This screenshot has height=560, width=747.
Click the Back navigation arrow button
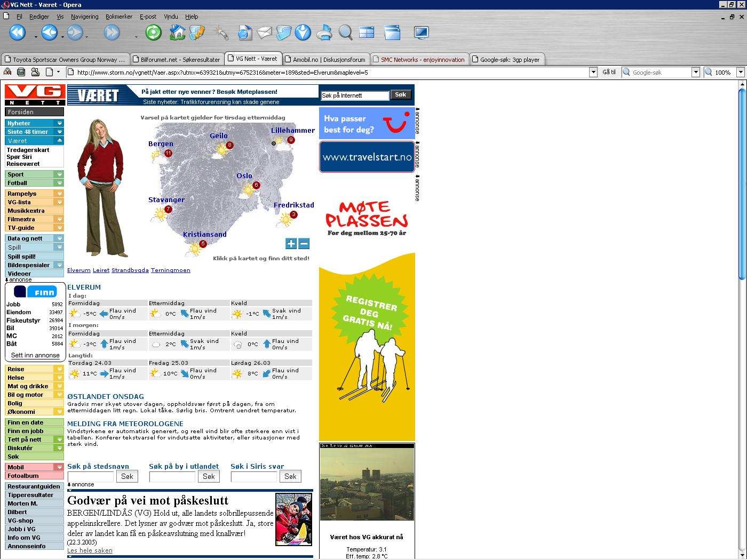[49, 33]
